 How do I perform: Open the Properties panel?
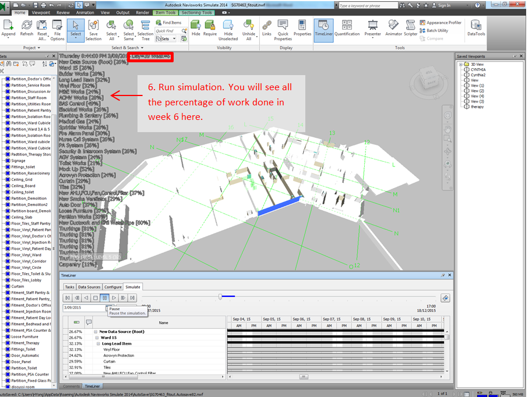[302, 28]
